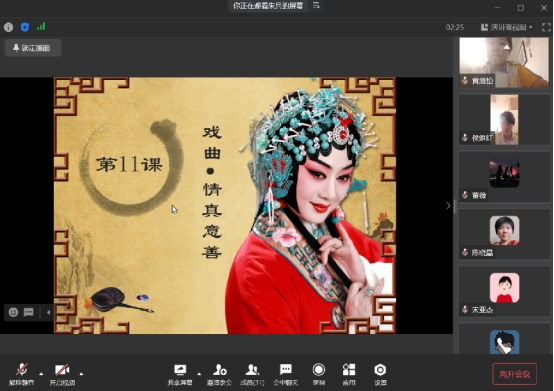Image resolution: width=554 pixels, height=391 pixels.
Task: Open meeting info icon
Action: [x=8, y=27]
